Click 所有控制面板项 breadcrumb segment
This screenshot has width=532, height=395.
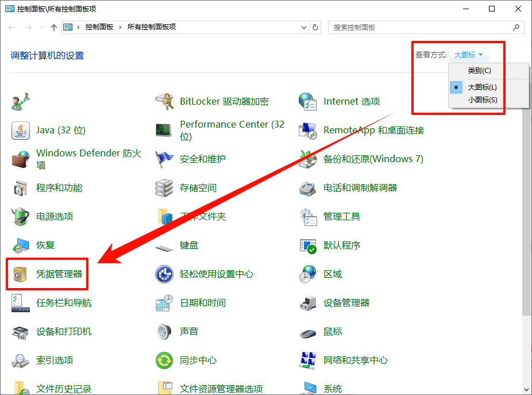point(152,27)
